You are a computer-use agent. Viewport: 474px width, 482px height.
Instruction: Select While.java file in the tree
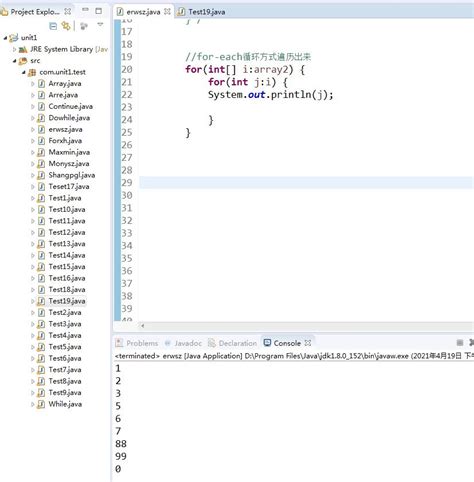pos(65,404)
